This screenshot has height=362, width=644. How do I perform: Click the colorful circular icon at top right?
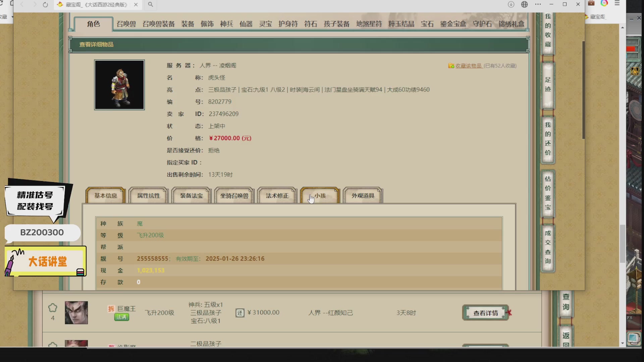604,3
